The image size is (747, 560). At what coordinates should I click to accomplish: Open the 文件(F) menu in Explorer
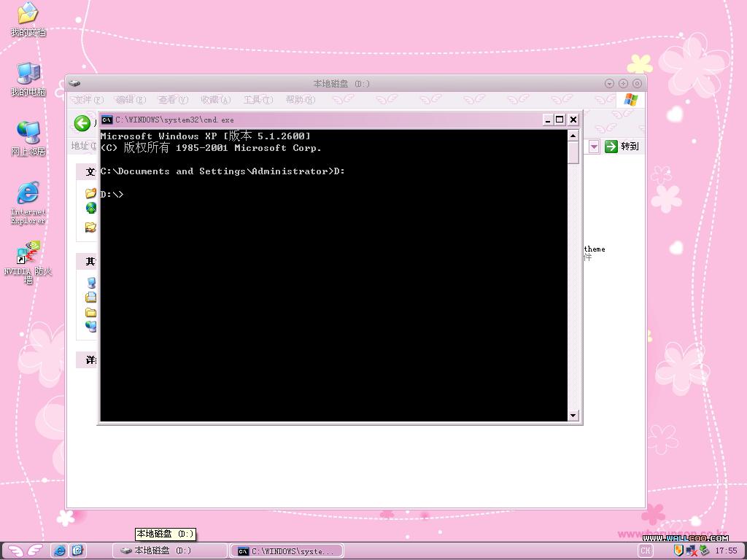pos(88,99)
